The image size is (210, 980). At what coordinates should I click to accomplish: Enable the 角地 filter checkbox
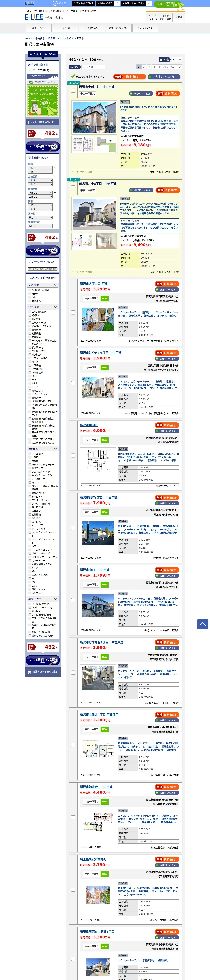[30, 297]
